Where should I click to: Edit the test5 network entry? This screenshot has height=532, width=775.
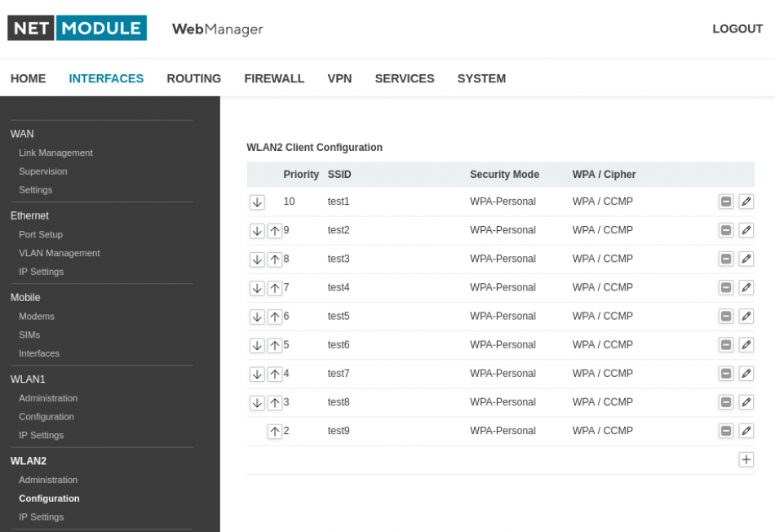coord(746,317)
